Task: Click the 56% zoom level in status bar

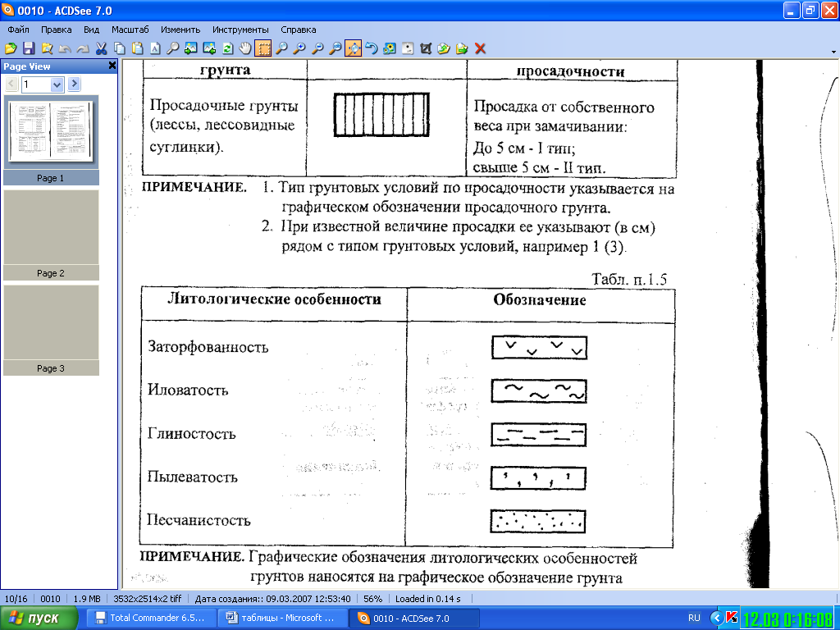Action: pyautogui.click(x=373, y=598)
